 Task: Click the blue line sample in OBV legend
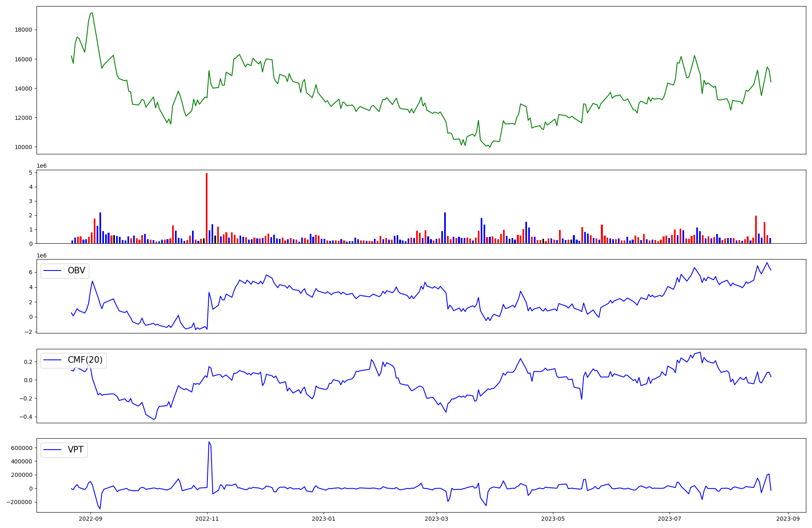[x=52, y=271]
